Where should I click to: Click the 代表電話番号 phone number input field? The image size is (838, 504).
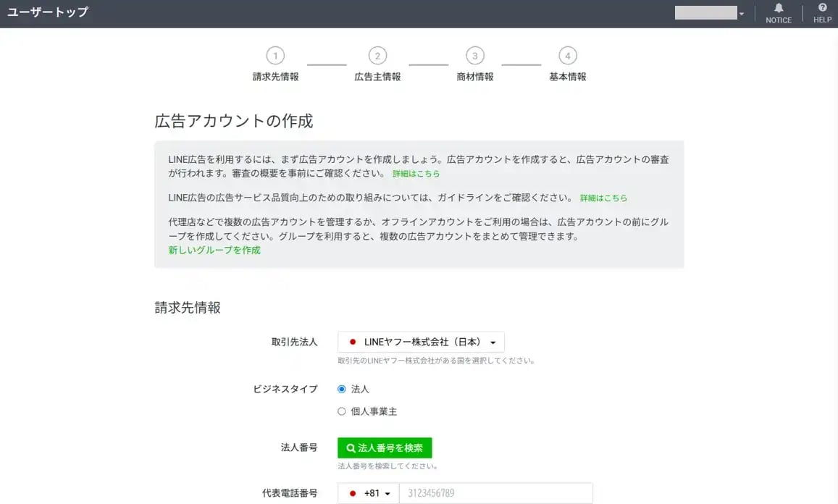point(496,492)
